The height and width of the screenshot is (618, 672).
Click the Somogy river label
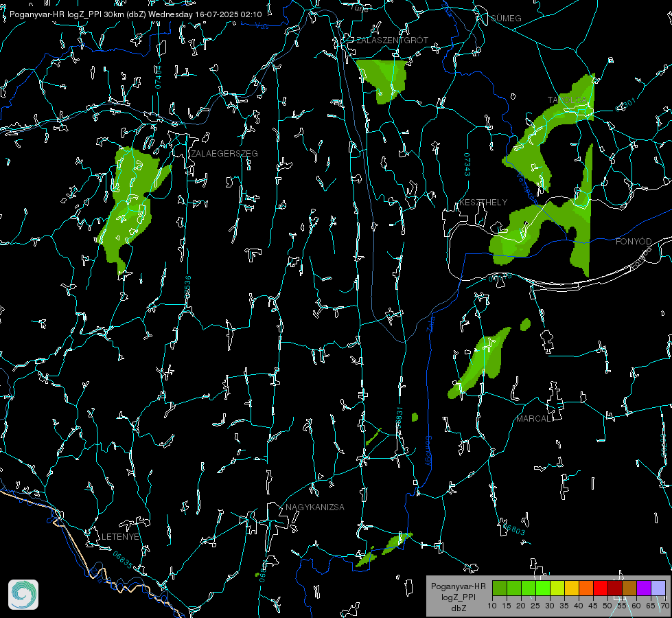[x=428, y=451]
